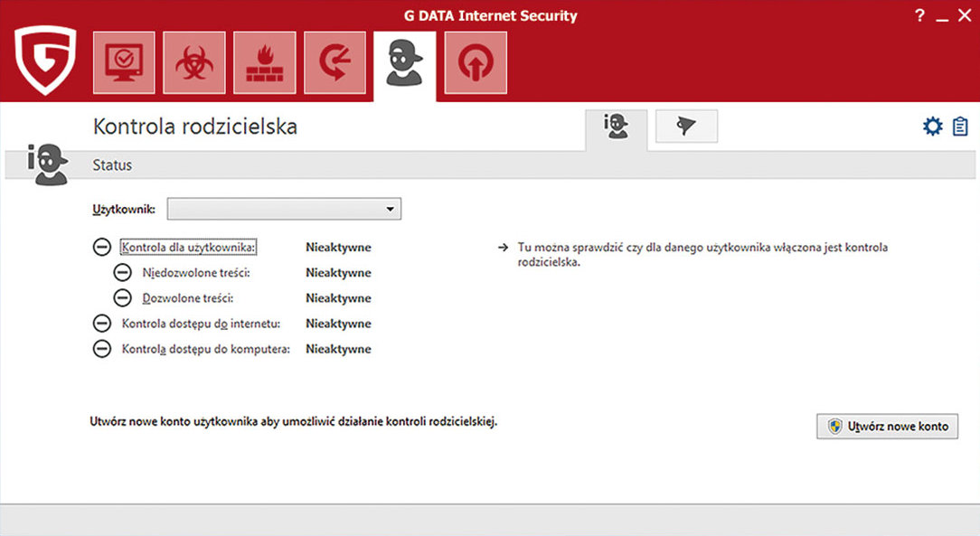Screen dimensions: 980x536
Task: Open settings using the gear icon
Action: 932,127
